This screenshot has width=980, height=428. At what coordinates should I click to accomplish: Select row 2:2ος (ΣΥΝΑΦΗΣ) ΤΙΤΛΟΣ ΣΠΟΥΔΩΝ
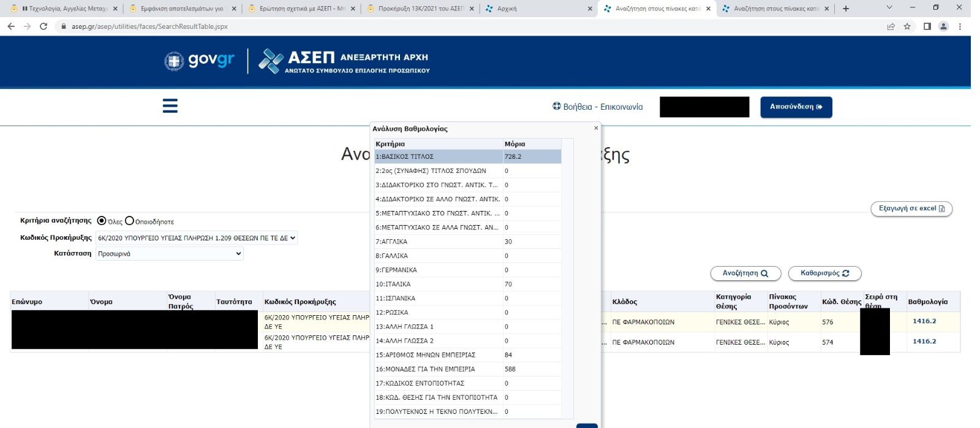(468, 171)
